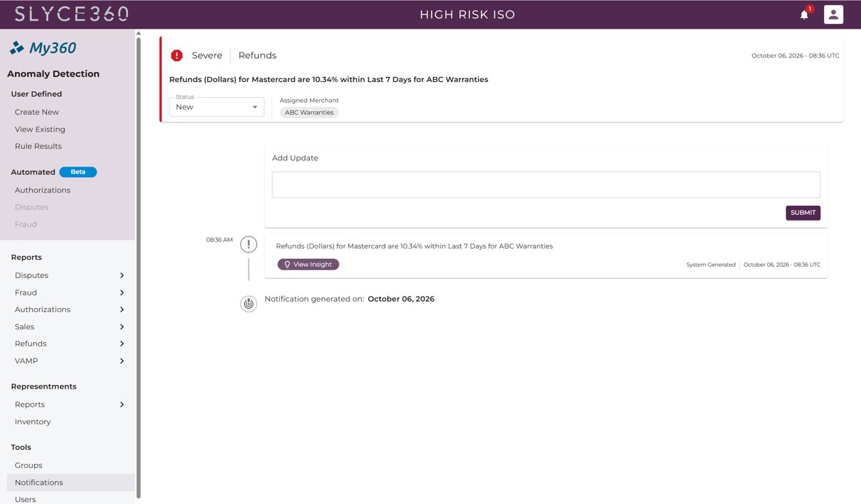Click the ABC Warranties merchant chip
Screen dimensions: 861x504
click(309, 112)
